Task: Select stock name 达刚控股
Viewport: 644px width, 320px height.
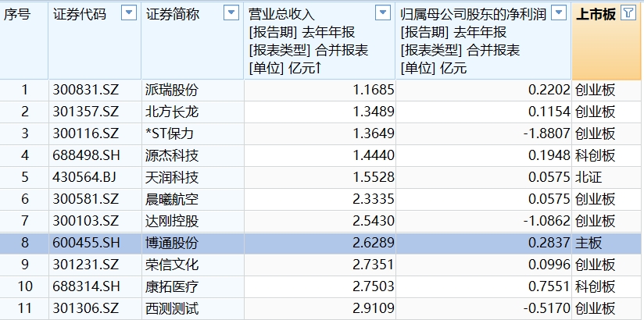Action: pyautogui.click(x=172, y=221)
